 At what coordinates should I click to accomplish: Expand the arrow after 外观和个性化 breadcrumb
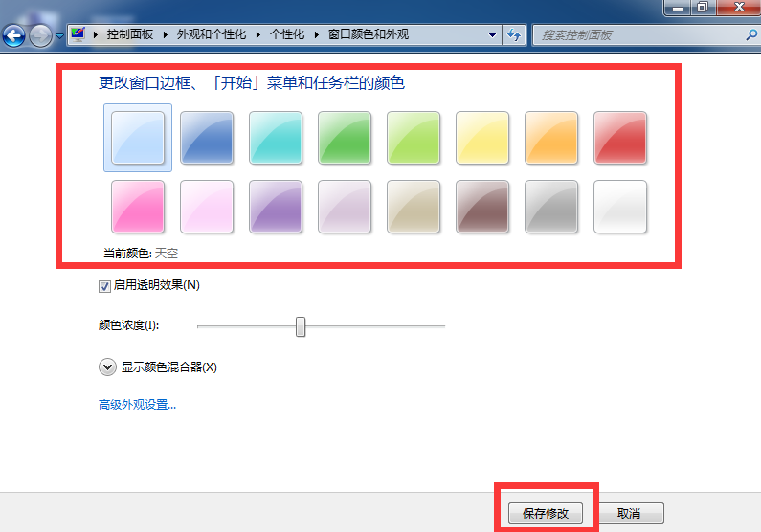[257, 34]
